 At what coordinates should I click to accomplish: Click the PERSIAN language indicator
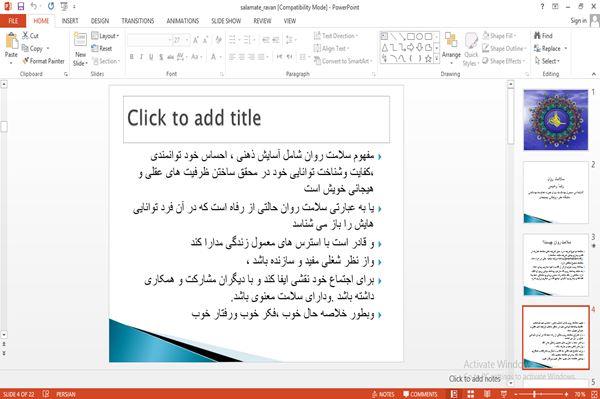(66, 394)
